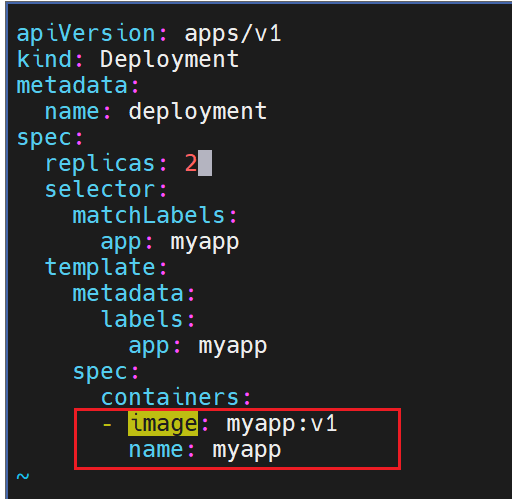Click the 'name' key under containers
Screen dimensions: 512x499
[x=156, y=450]
